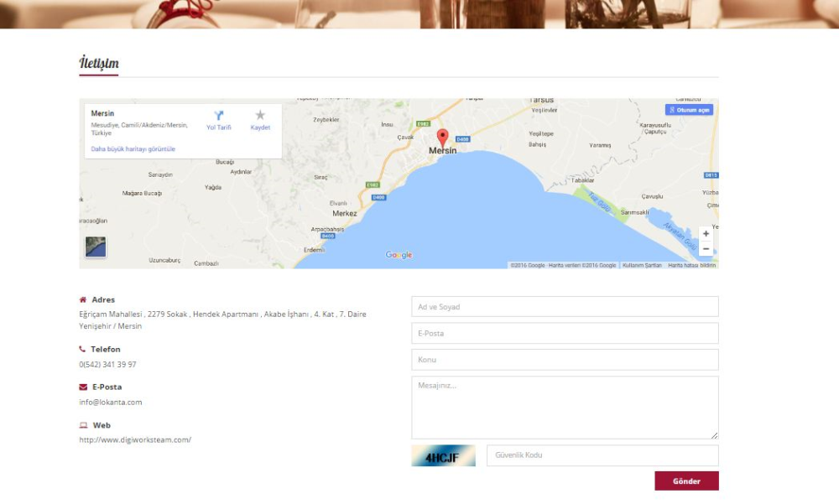Click the Merkez label on the map
The width and height of the screenshot is (839, 504).
pos(345,214)
